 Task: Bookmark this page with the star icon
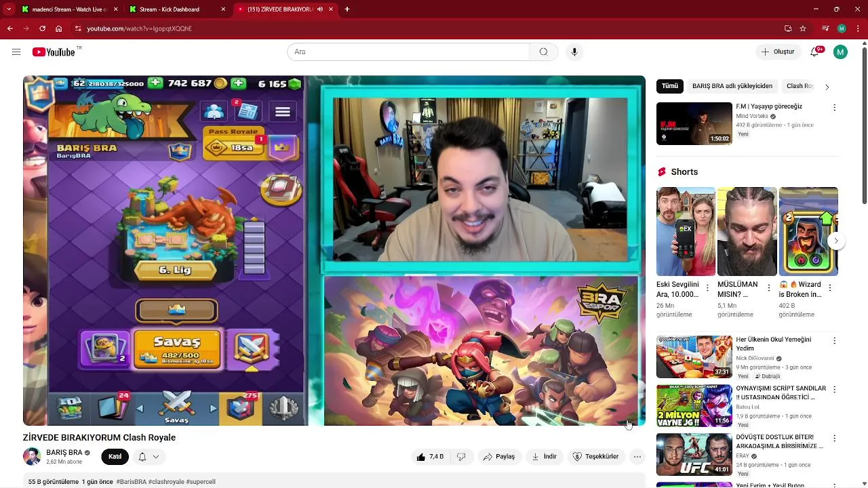803,28
